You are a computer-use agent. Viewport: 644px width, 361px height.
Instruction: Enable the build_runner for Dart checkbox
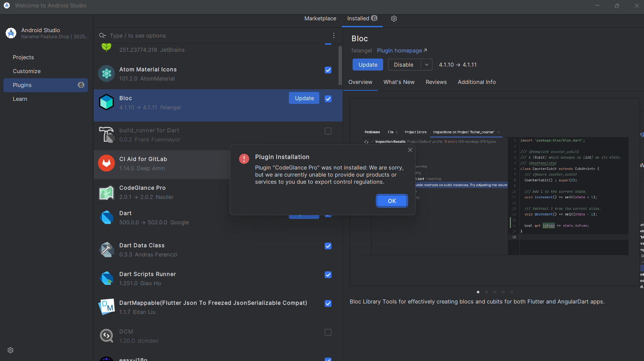(x=328, y=131)
